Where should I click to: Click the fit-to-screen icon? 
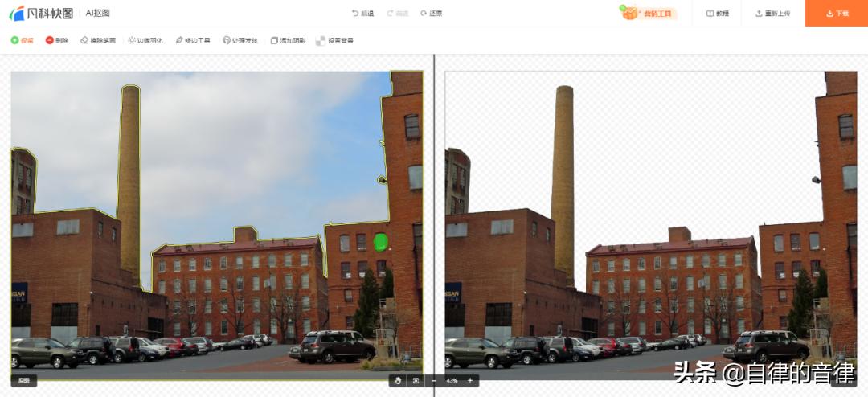[x=416, y=380]
